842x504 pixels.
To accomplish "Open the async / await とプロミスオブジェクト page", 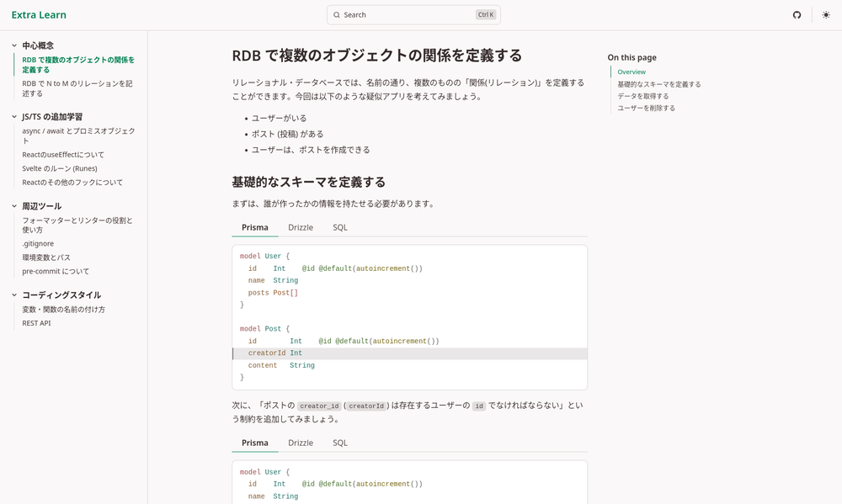I will click(77, 135).
